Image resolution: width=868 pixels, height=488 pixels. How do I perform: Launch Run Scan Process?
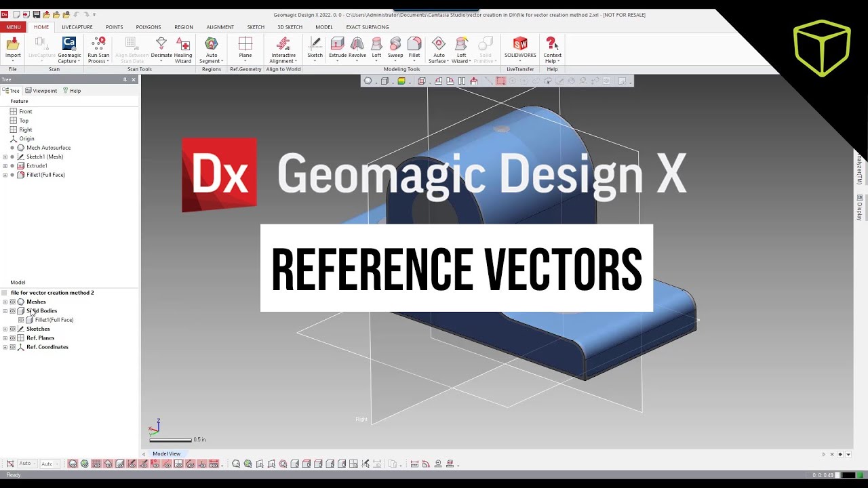tap(98, 49)
